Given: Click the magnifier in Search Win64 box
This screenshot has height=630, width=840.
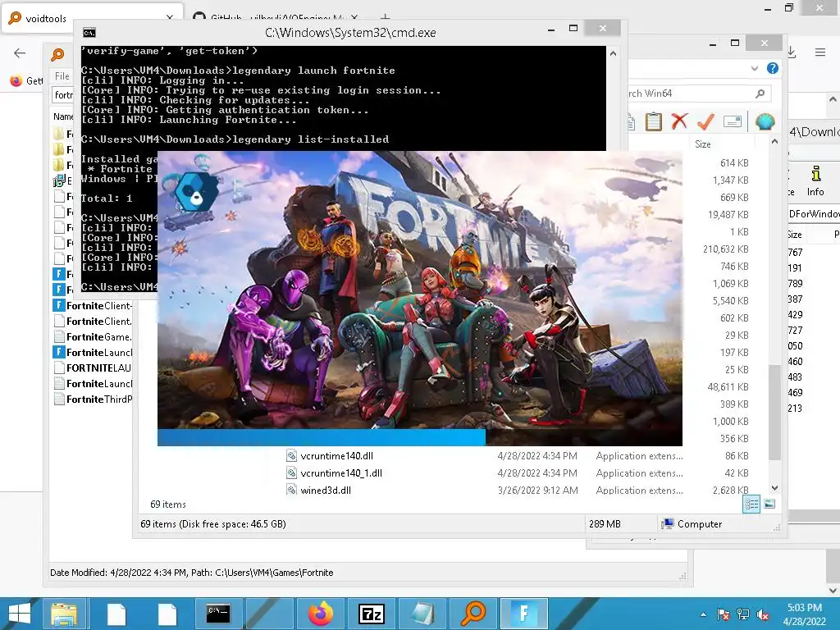Looking at the screenshot, I should click(760, 94).
